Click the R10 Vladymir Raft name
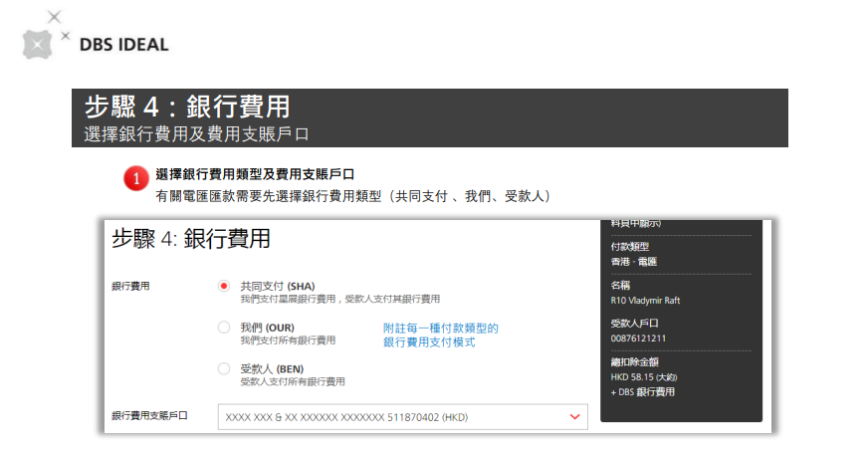 (645, 301)
